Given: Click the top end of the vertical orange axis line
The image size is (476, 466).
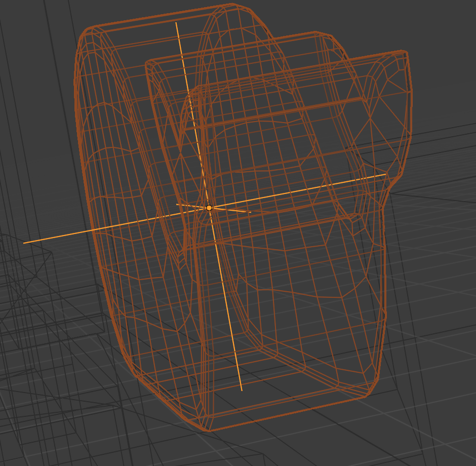Looking at the screenshot, I should pyautogui.click(x=176, y=23).
